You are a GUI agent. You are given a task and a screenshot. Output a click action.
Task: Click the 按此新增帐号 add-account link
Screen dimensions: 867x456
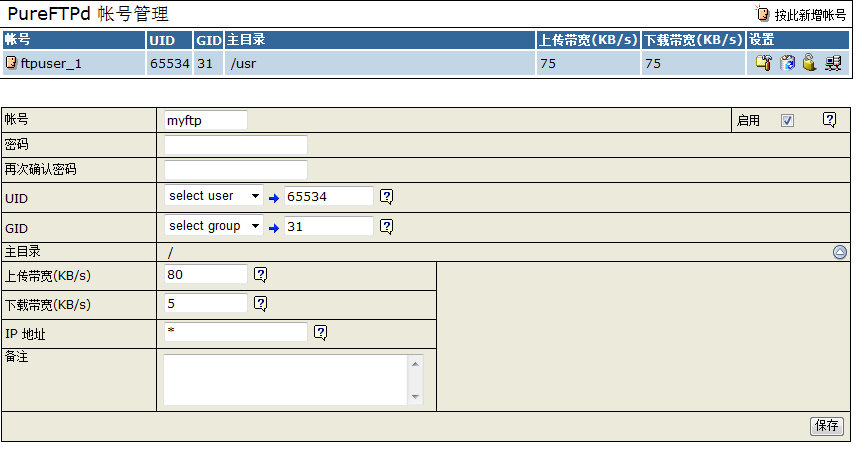pos(810,16)
